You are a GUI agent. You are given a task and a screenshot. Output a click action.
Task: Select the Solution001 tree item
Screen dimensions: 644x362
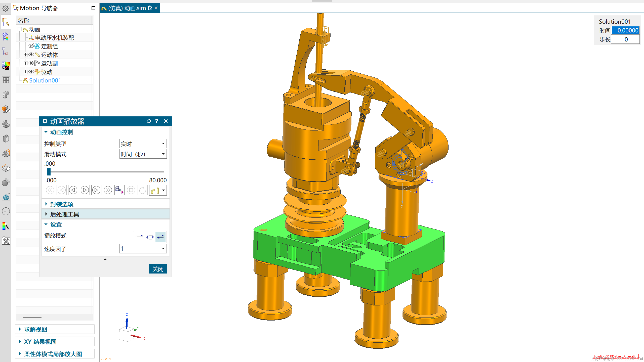pyautogui.click(x=45, y=80)
